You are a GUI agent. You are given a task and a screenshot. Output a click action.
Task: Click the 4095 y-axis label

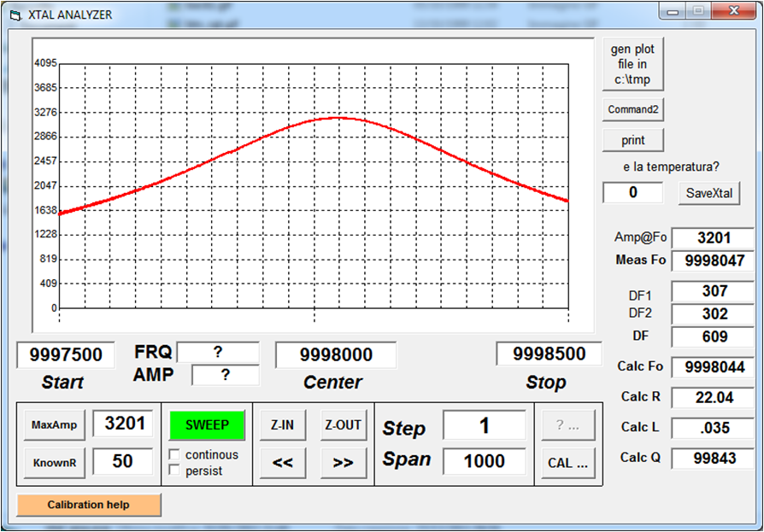click(45, 63)
